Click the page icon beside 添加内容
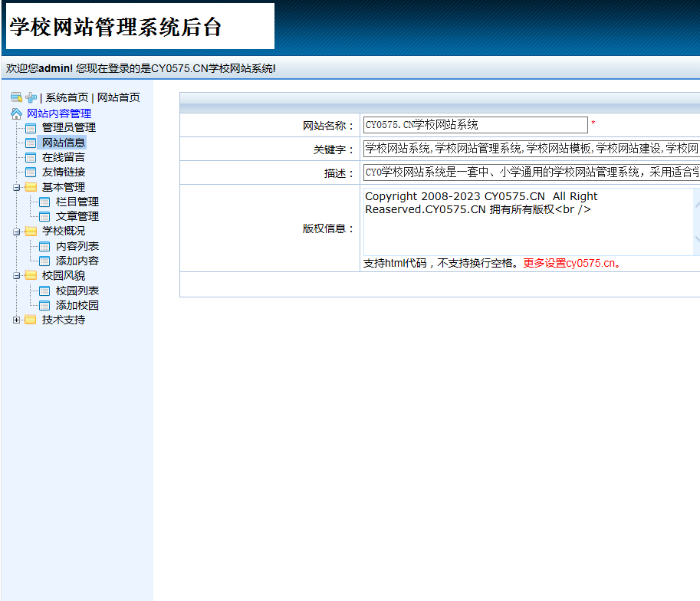Image resolution: width=700 pixels, height=601 pixels. pyautogui.click(x=44, y=261)
